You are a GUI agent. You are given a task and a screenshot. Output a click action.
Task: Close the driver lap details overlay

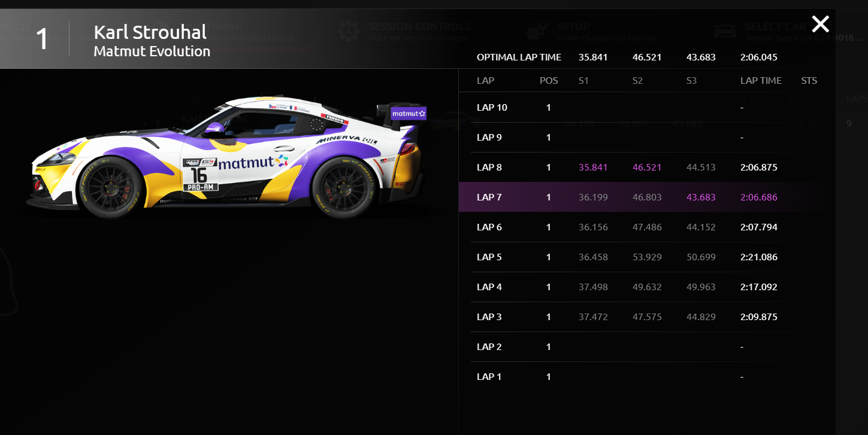pos(820,24)
